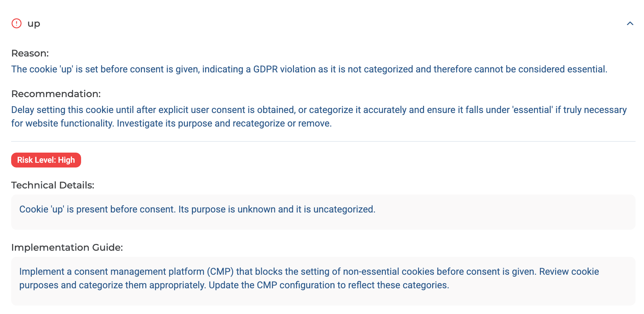Collapse the 'up' cookie section chevron

pos(630,23)
